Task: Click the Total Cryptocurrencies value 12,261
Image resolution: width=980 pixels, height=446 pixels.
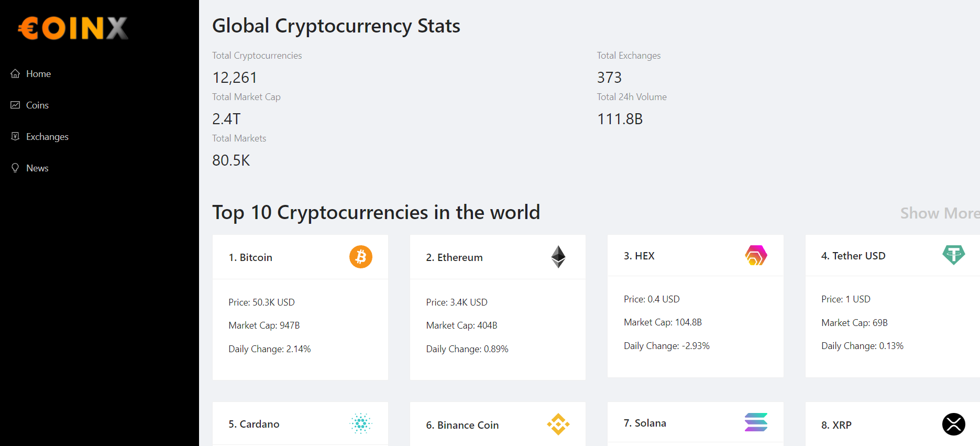Action: click(x=235, y=78)
